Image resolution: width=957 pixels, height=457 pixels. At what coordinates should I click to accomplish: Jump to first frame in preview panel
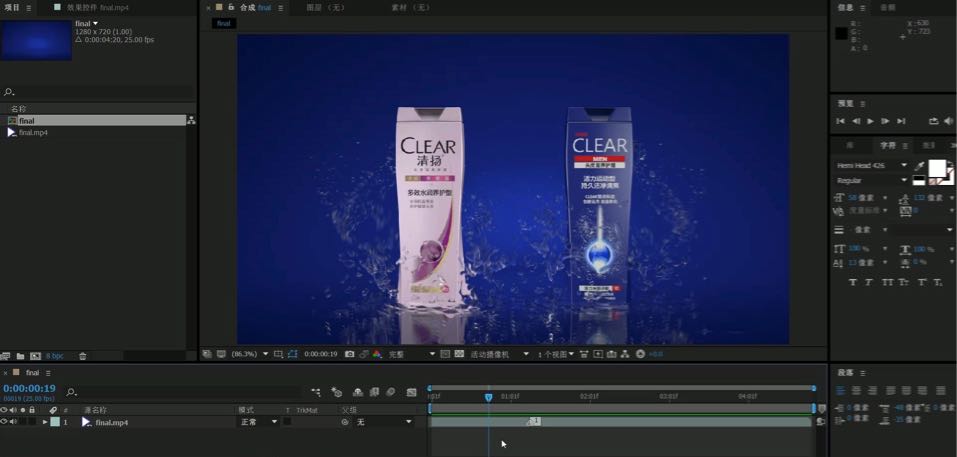click(x=840, y=121)
